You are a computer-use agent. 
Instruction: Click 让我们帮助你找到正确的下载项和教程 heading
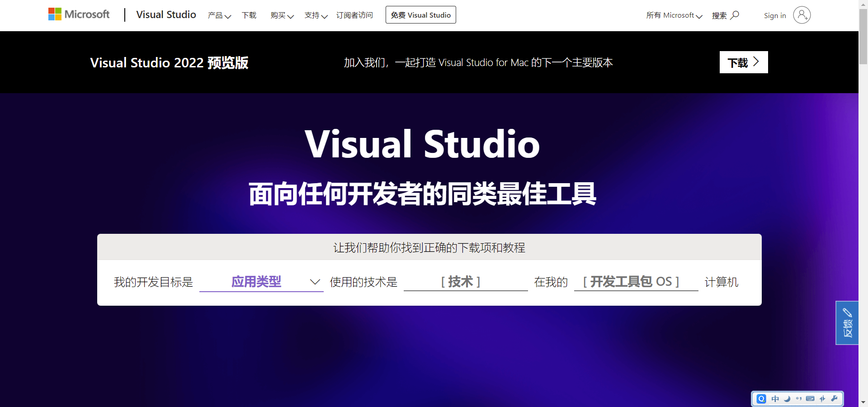(429, 247)
